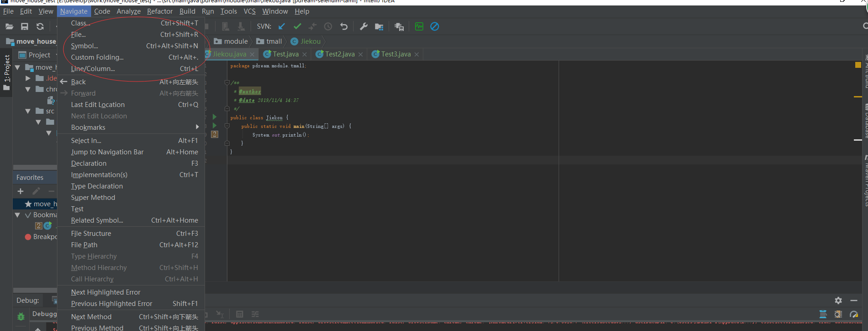Click the module breadcrumb
The height and width of the screenshot is (331, 868).
231,41
